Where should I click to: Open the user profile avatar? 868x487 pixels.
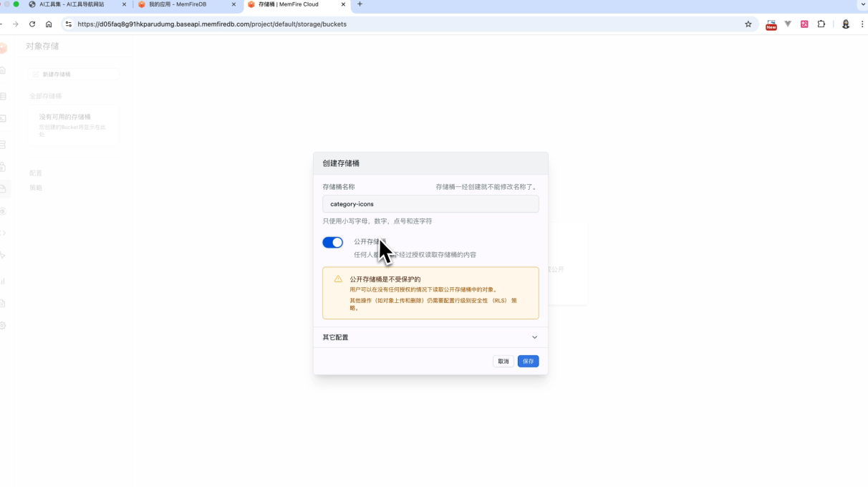point(845,24)
